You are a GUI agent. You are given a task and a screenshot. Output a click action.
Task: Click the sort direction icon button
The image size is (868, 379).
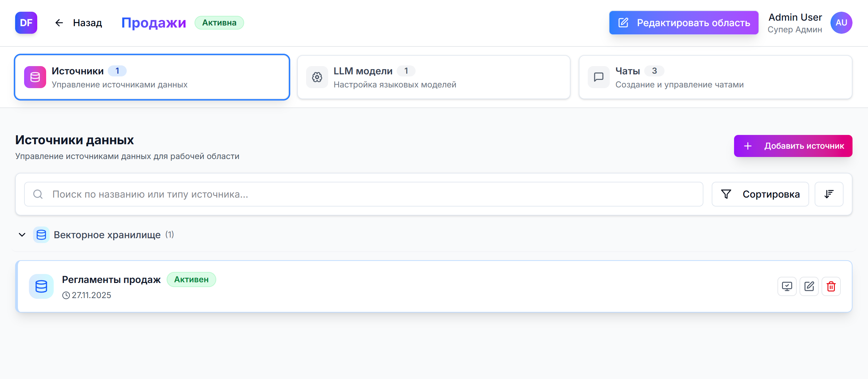(829, 194)
